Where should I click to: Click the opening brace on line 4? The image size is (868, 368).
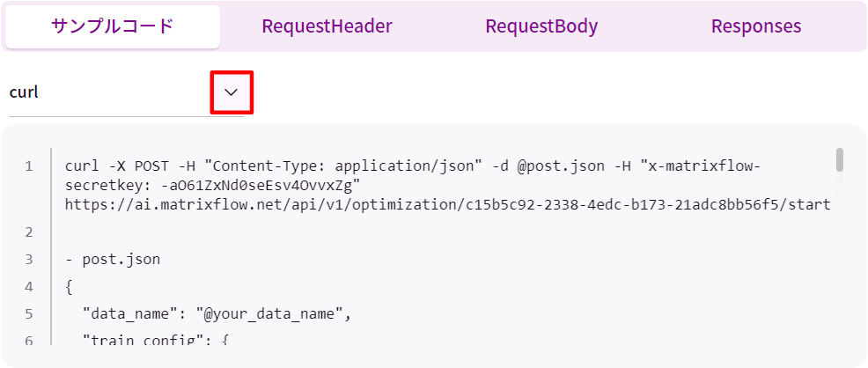tap(69, 287)
